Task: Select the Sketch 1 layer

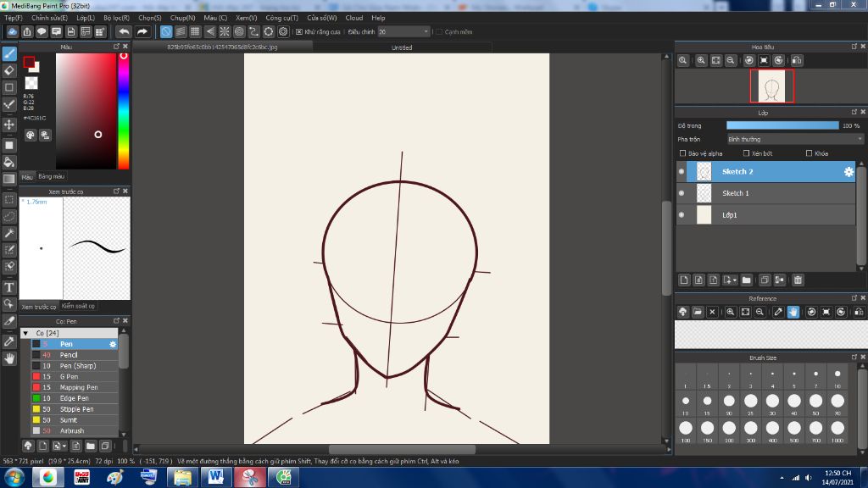Action: (x=765, y=193)
